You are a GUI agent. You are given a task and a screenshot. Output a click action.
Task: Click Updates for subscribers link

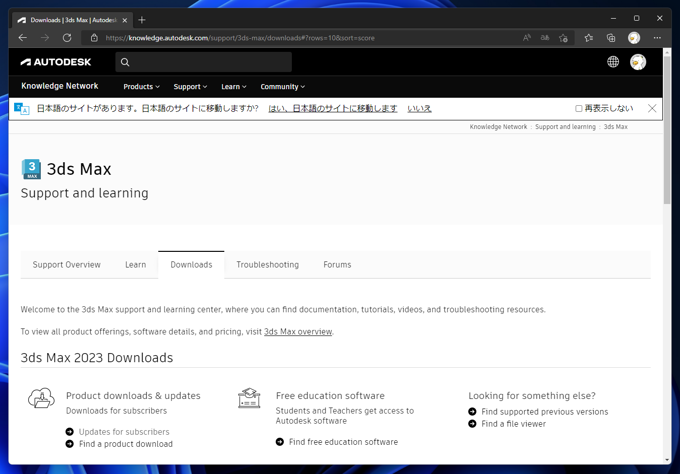point(124,432)
